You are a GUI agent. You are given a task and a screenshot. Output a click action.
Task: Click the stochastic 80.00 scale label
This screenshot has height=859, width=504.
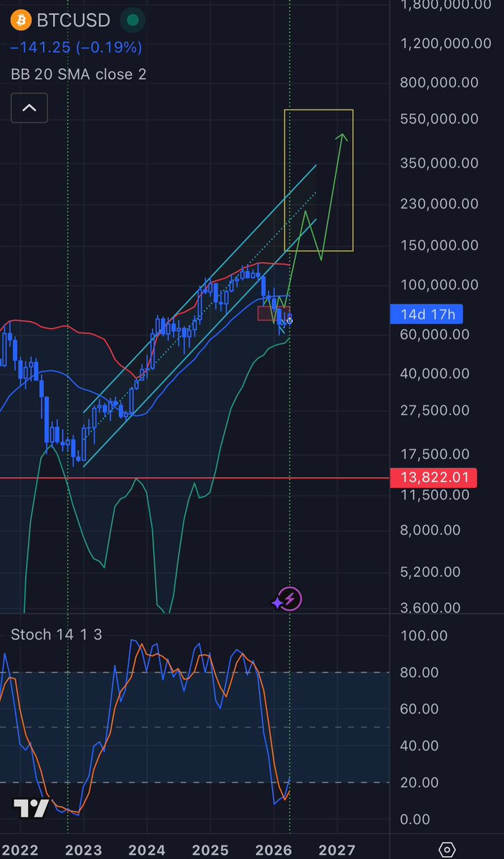(420, 672)
